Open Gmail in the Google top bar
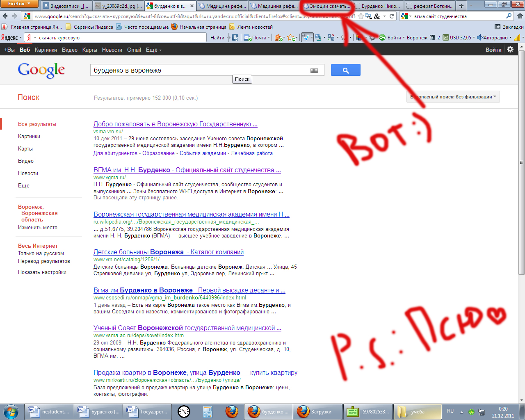The image size is (525, 420). [134, 50]
